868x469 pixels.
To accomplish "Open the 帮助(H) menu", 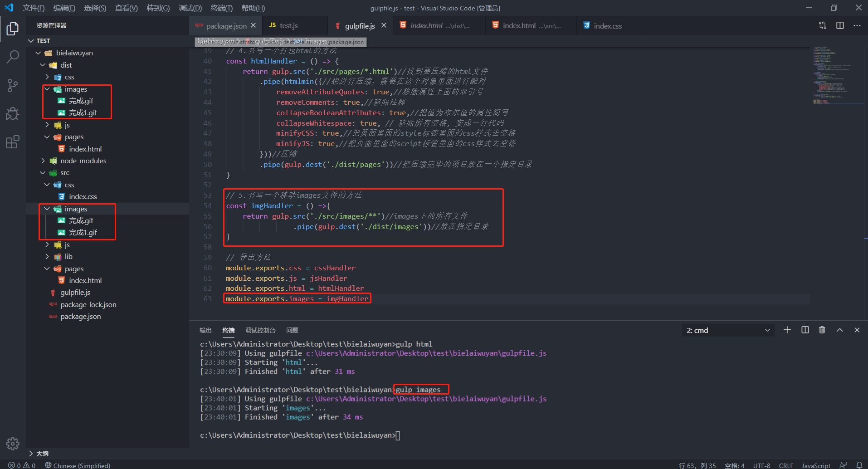I will coord(253,8).
